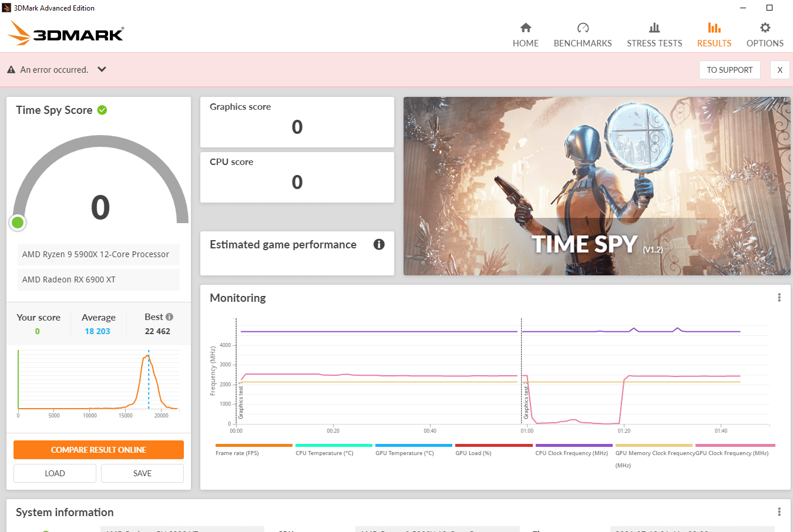
Task: Click the Best score info icon
Action: (x=169, y=316)
